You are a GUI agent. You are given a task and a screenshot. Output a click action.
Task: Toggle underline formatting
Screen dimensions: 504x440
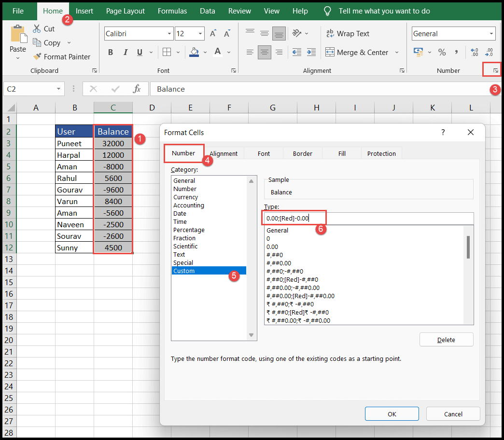pos(139,52)
